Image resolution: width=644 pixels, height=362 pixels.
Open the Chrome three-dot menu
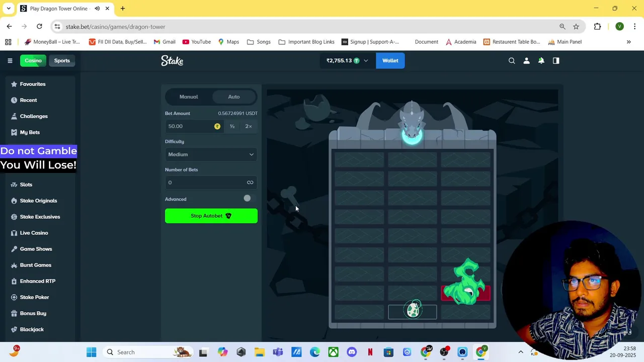pyautogui.click(x=634, y=27)
